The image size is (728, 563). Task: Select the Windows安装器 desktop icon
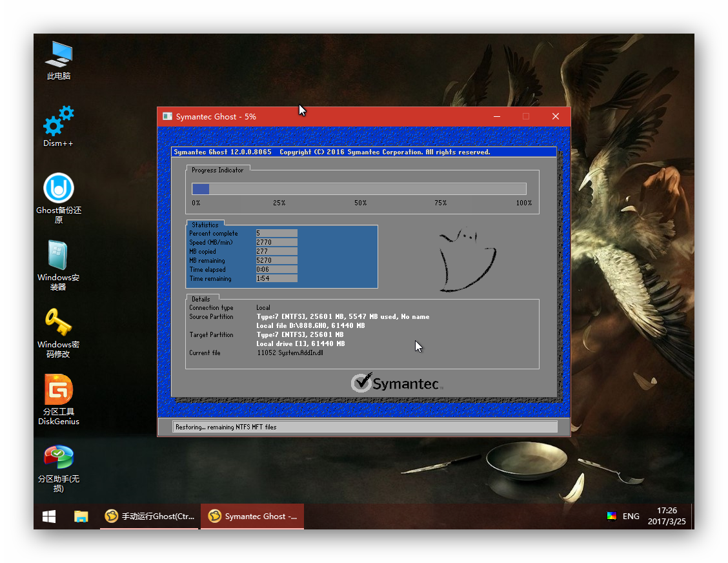tap(59, 265)
